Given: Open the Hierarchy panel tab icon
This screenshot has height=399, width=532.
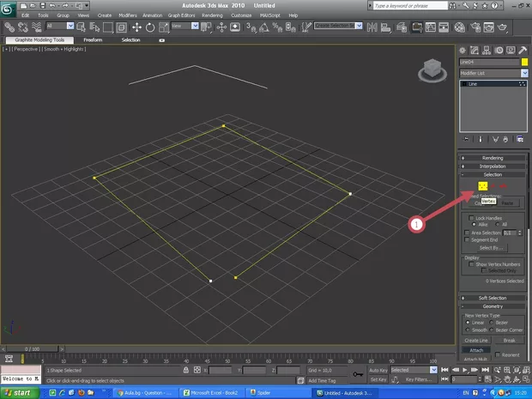Looking at the screenshot, I should point(487,50).
